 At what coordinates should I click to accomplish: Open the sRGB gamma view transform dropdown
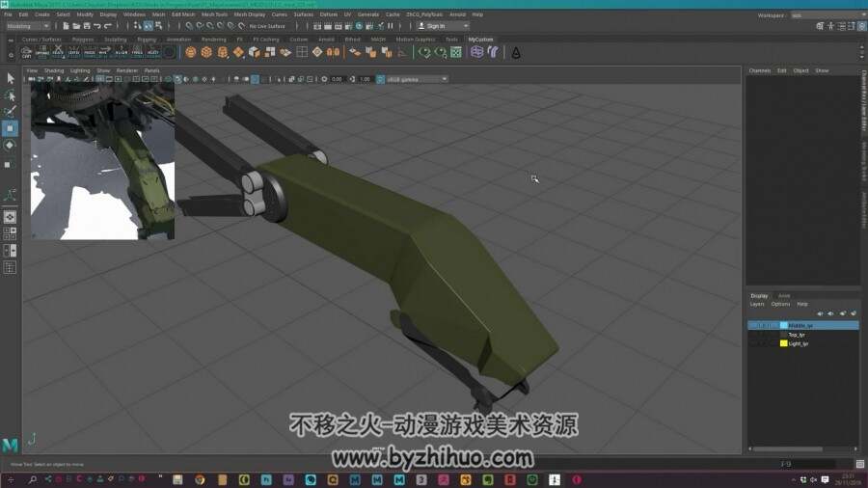click(417, 79)
